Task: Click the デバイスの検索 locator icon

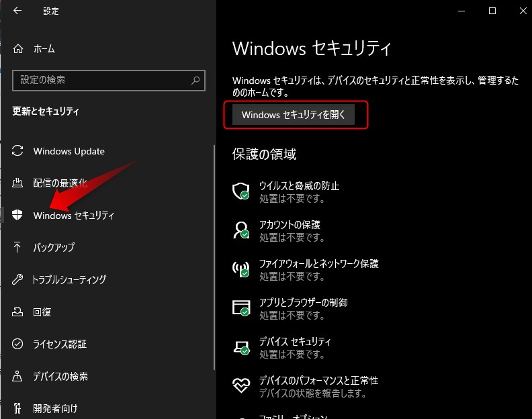Action: 17,376
